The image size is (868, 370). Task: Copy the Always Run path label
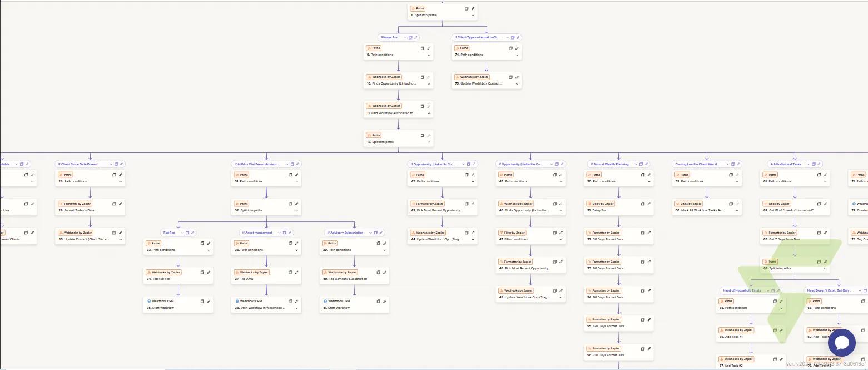tap(410, 37)
